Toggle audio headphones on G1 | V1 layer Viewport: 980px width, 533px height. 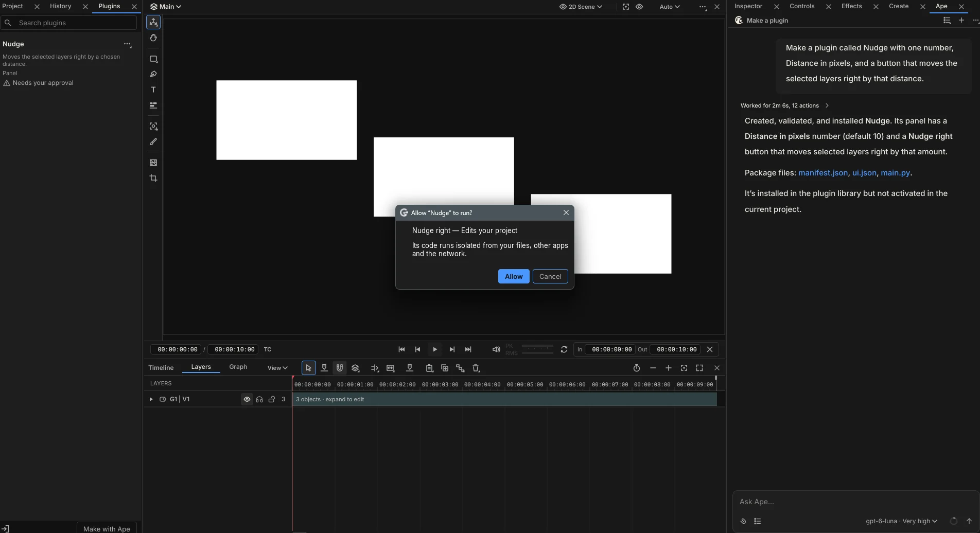[259, 399]
